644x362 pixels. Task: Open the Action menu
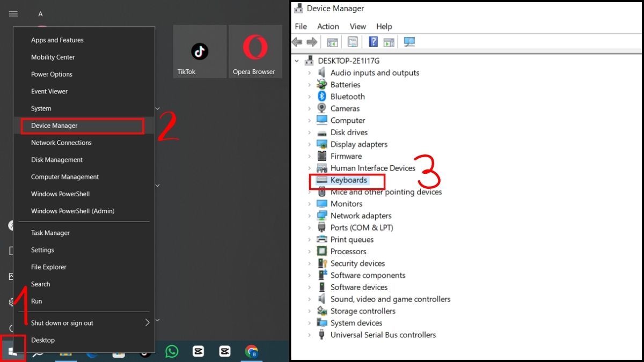[327, 26]
